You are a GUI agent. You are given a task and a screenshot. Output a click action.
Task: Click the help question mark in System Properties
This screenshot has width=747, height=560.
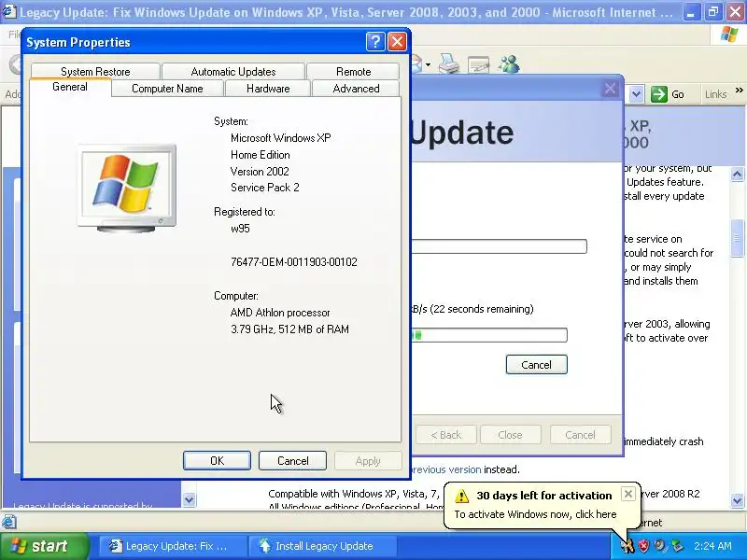(375, 42)
